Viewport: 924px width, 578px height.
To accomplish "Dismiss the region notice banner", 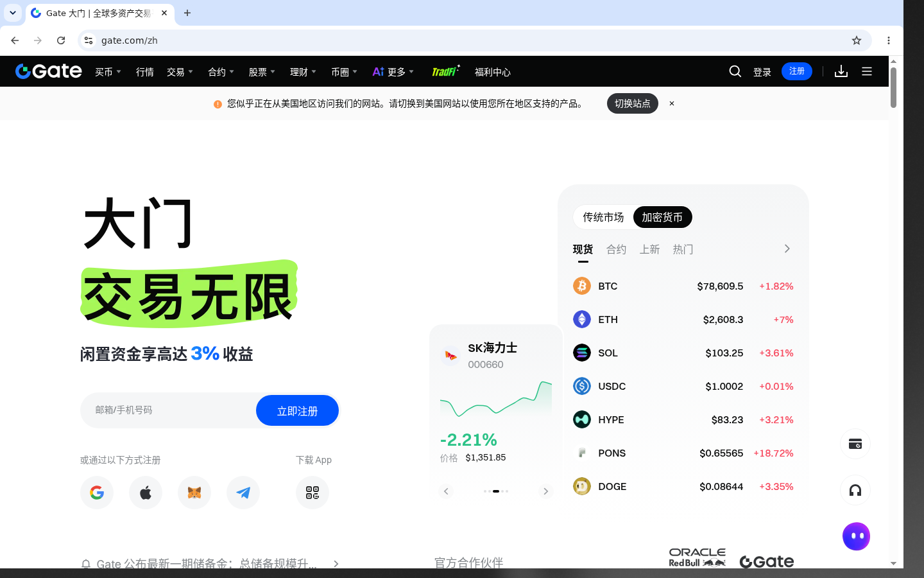I will click(x=672, y=103).
